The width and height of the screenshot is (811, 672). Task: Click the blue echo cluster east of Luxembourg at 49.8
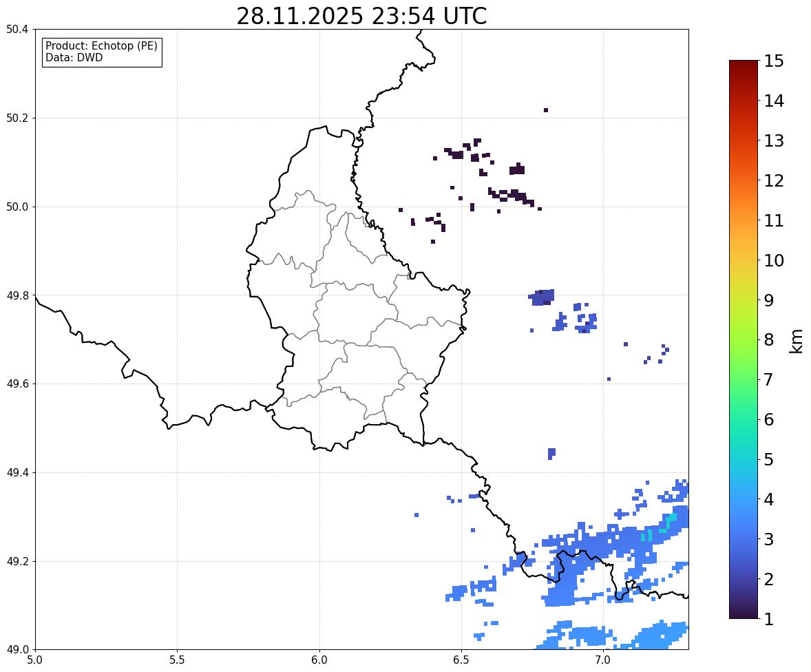point(542,297)
